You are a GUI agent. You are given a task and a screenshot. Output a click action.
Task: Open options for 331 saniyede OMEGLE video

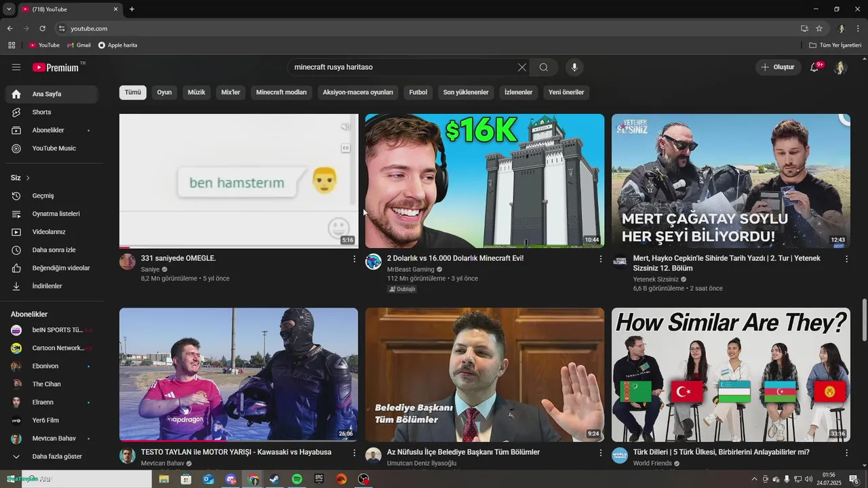pyautogui.click(x=354, y=259)
